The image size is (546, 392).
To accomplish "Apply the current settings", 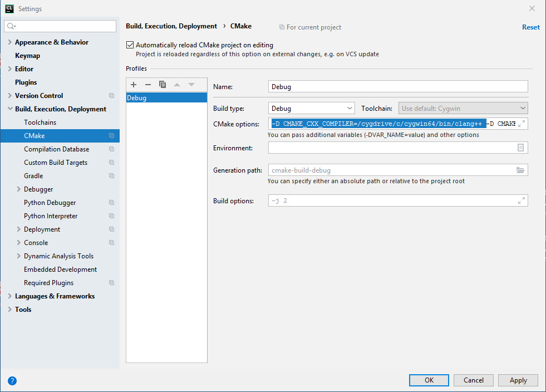I will pos(518,380).
